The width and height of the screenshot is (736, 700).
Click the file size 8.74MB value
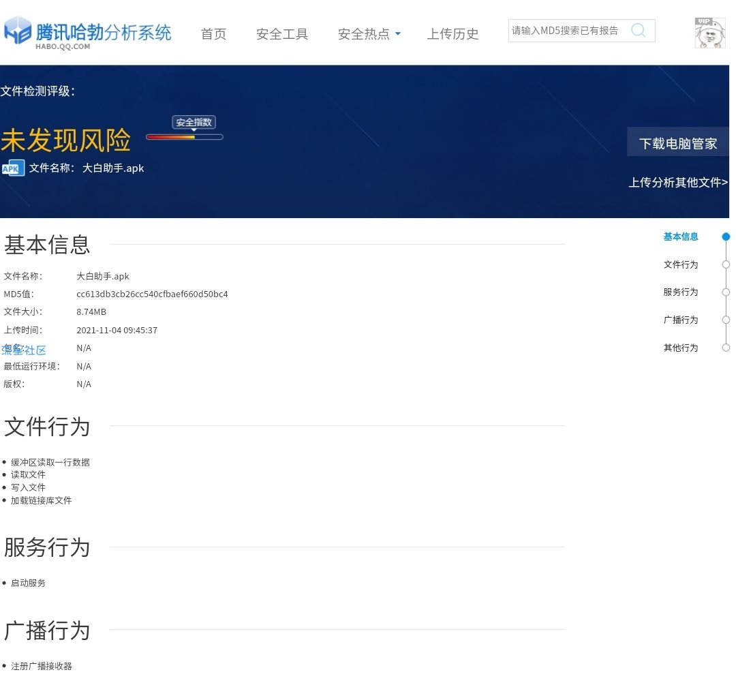tap(91, 311)
